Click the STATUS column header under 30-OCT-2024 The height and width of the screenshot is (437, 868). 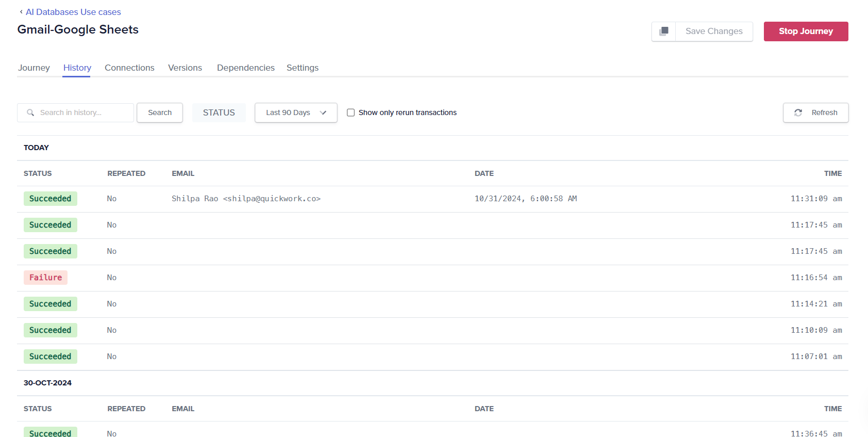38,409
